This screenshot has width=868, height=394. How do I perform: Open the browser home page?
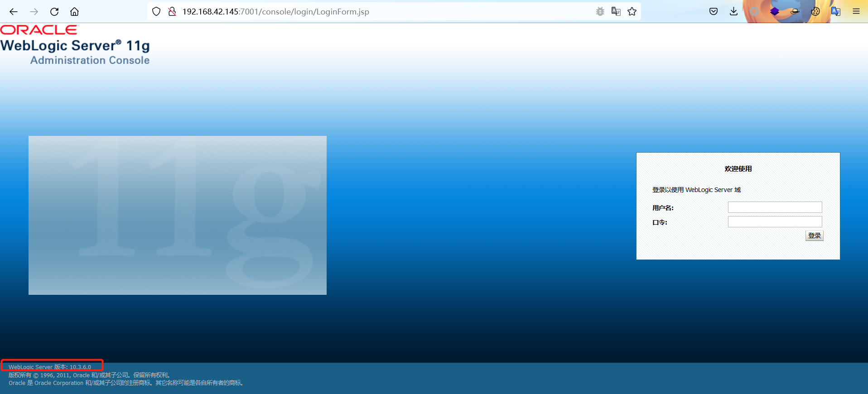pos(74,12)
